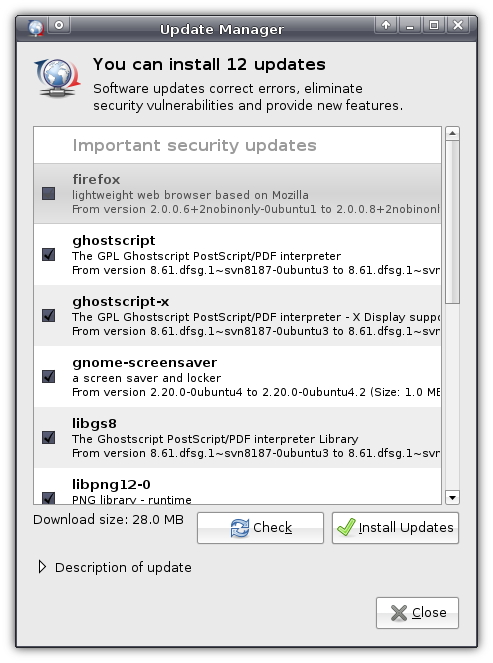The width and height of the screenshot is (493, 663).
Task: Click the Update Manager globe icon in title bar
Action: click(x=36, y=28)
